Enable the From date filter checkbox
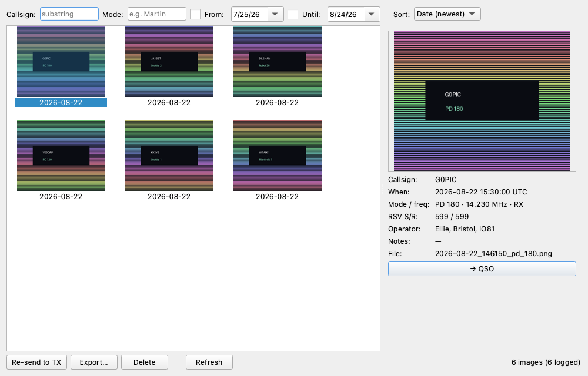Viewport: 588px width, 376px height. (195, 14)
